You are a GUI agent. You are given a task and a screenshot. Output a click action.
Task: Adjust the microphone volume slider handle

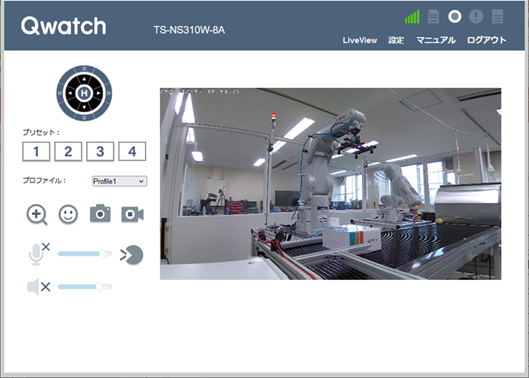104,253
